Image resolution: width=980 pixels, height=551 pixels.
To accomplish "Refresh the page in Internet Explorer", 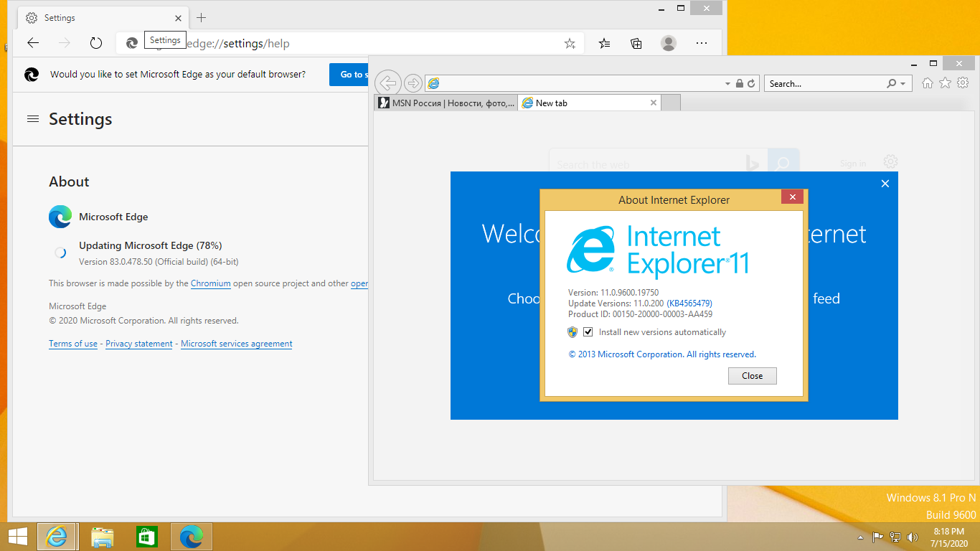I will tap(751, 83).
